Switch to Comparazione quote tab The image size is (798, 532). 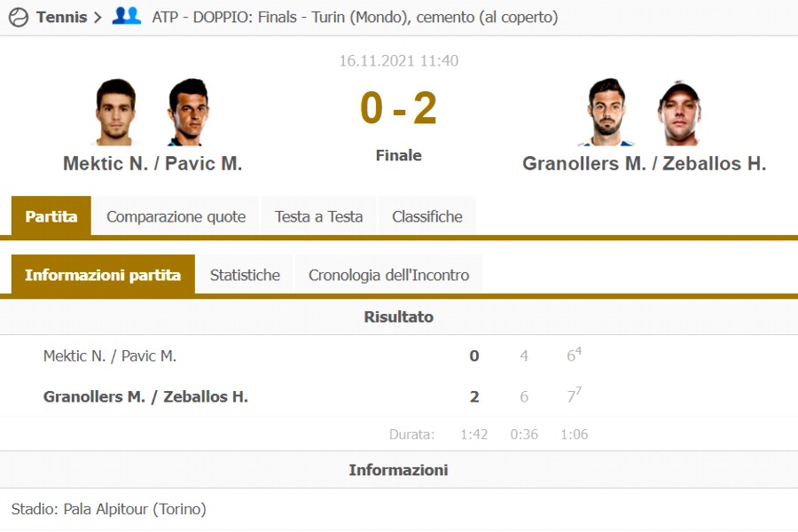pyautogui.click(x=176, y=216)
